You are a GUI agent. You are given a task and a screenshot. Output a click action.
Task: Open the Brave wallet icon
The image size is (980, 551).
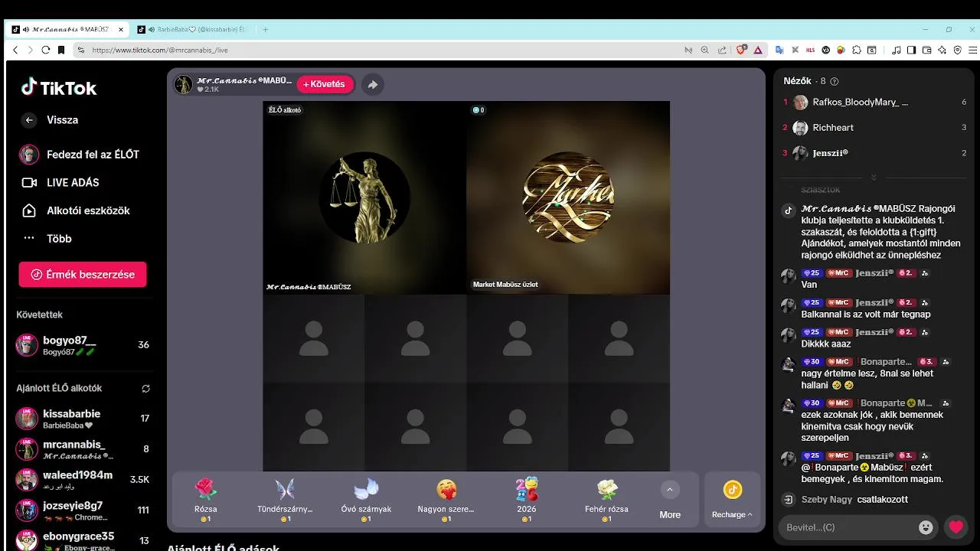926,50
